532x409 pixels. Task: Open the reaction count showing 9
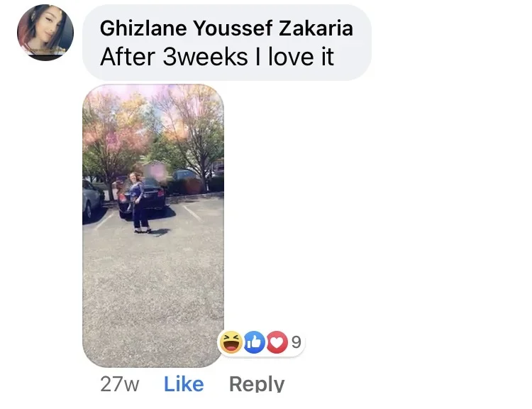coord(297,342)
